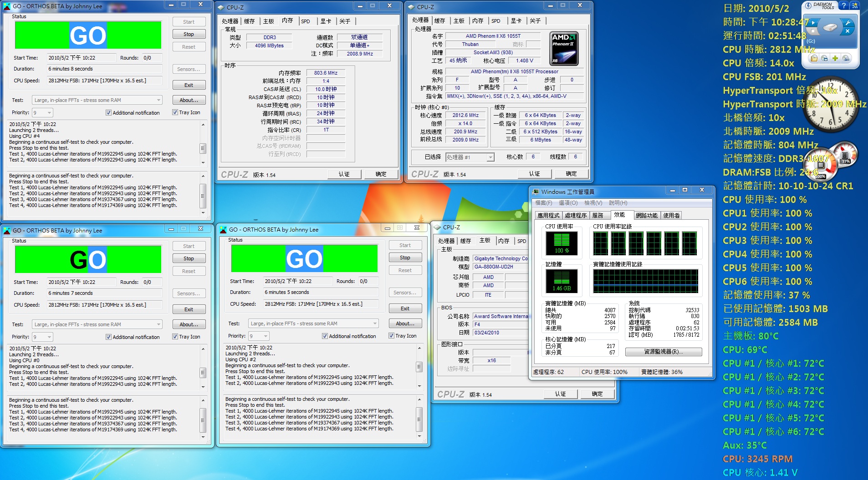
Task: Click the Daemon Tools open image folder icon
Action: point(814,58)
